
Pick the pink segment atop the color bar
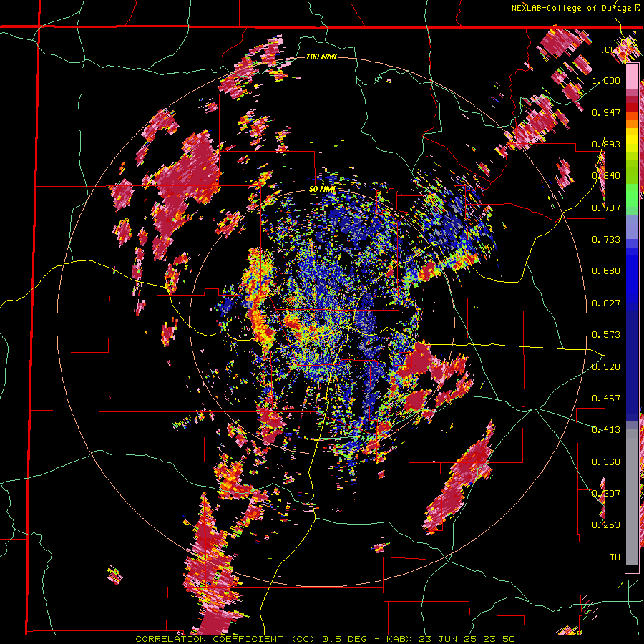point(632,76)
